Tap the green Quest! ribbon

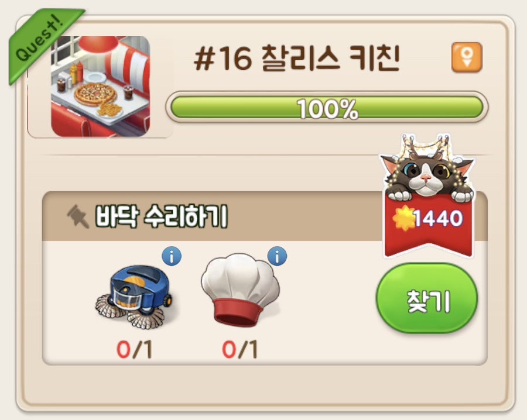pos(42,43)
